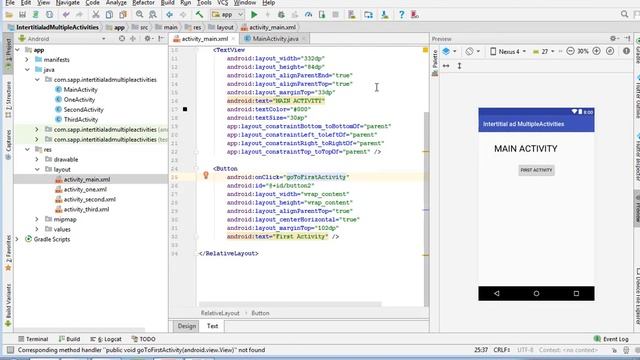
Task: Click the Help question mark icon
Action: (401, 15)
